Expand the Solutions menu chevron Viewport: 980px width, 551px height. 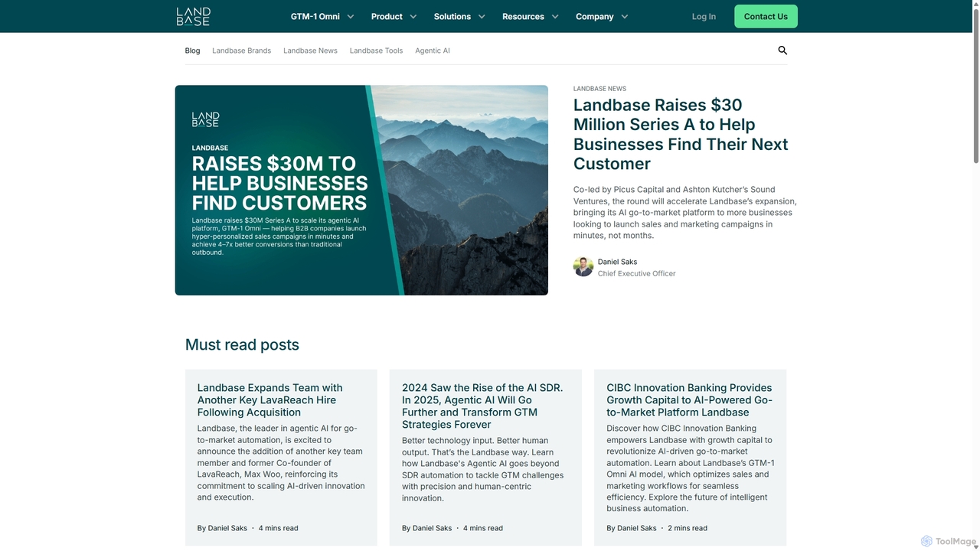click(x=482, y=16)
